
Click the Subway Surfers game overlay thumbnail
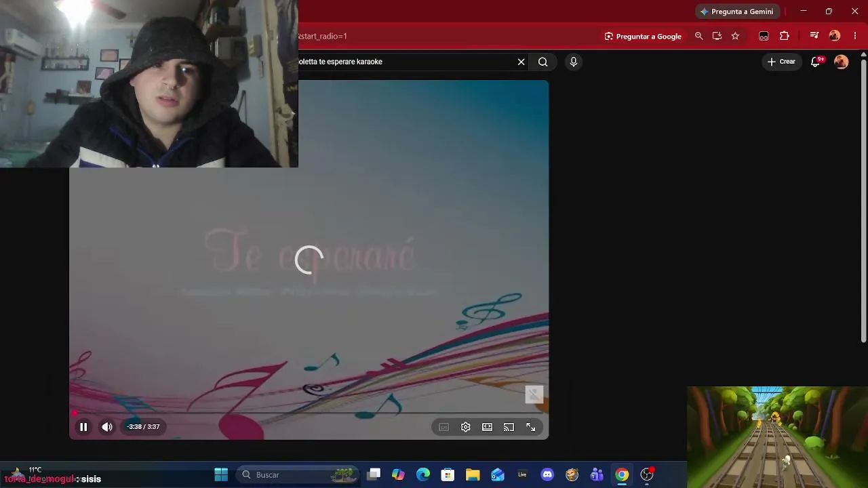tap(777, 437)
